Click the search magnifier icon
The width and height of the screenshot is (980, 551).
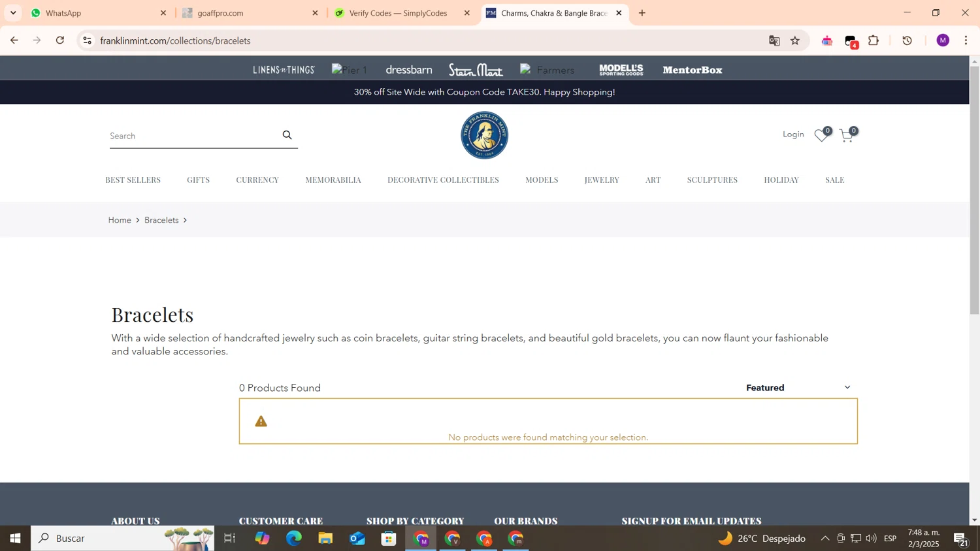[x=287, y=135]
